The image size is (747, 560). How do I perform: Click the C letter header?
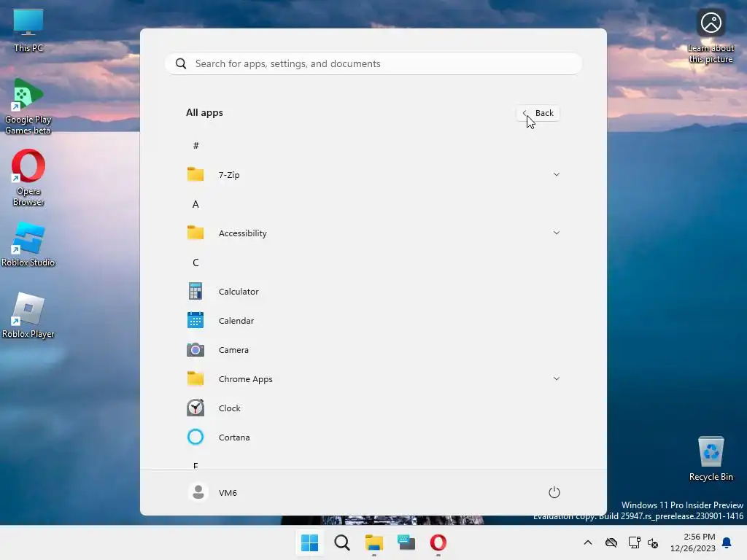coord(196,262)
